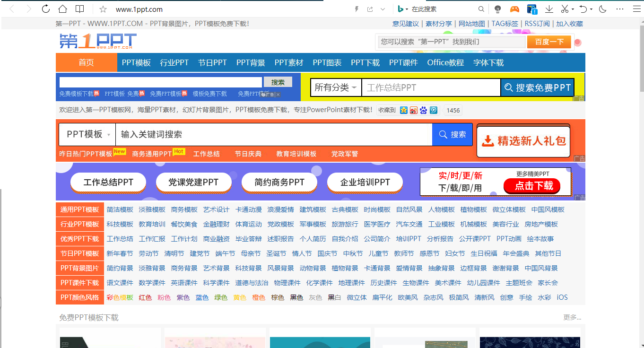Expand the Bing search engine dropdown arrow
Screen dimensions: 644x348
point(407,9)
